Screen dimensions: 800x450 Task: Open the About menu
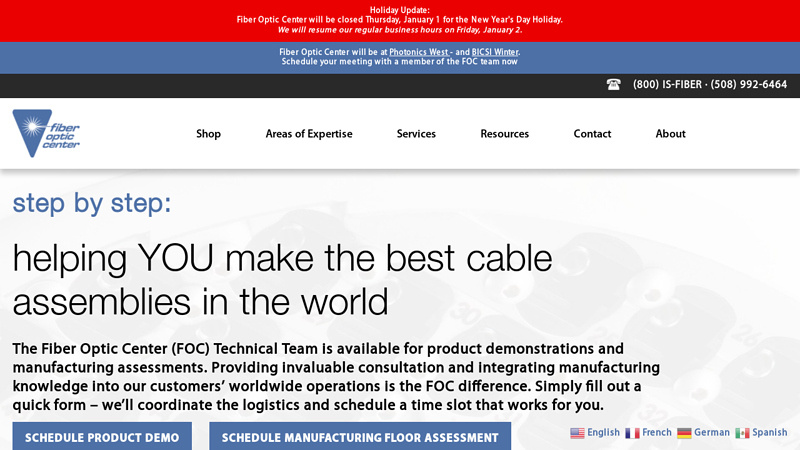tap(670, 134)
